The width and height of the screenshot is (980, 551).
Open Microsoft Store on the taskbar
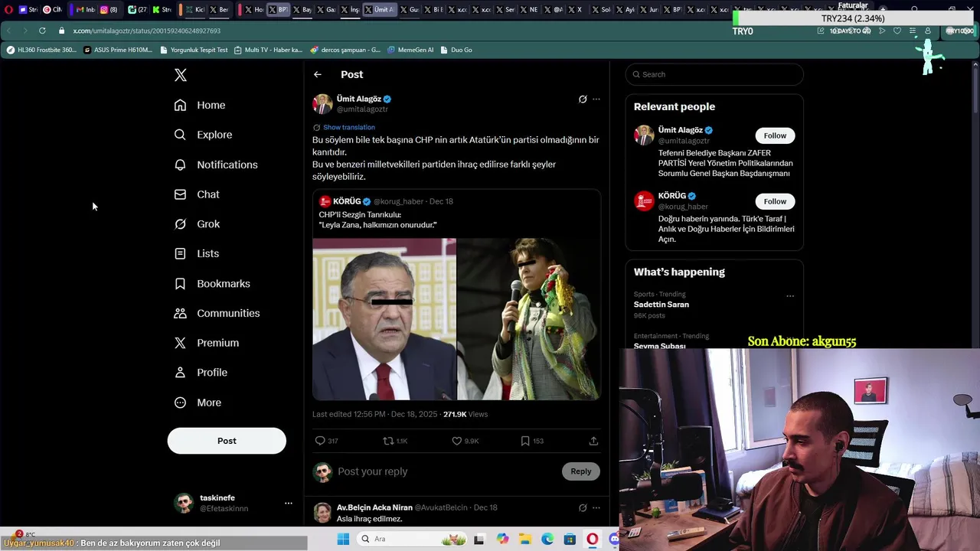[570, 540]
